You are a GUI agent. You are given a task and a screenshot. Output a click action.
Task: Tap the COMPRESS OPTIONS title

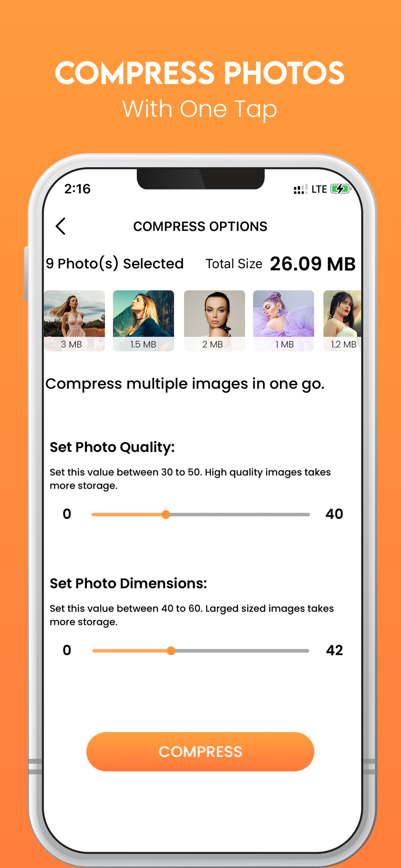(200, 227)
